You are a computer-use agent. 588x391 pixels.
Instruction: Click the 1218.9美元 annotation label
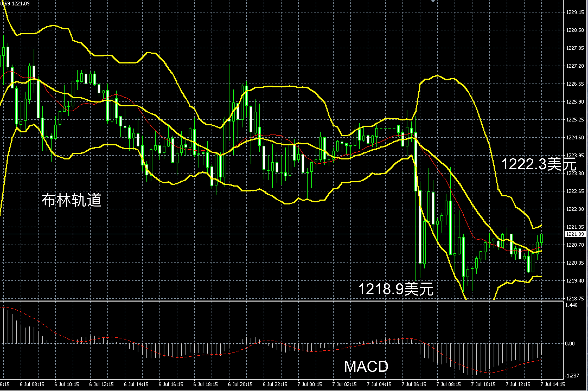click(x=396, y=289)
